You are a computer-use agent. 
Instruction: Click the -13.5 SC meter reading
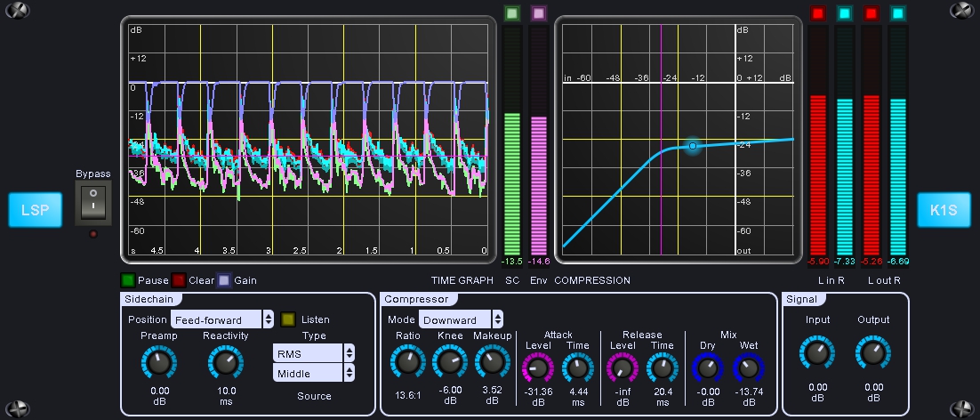[512, 262]
